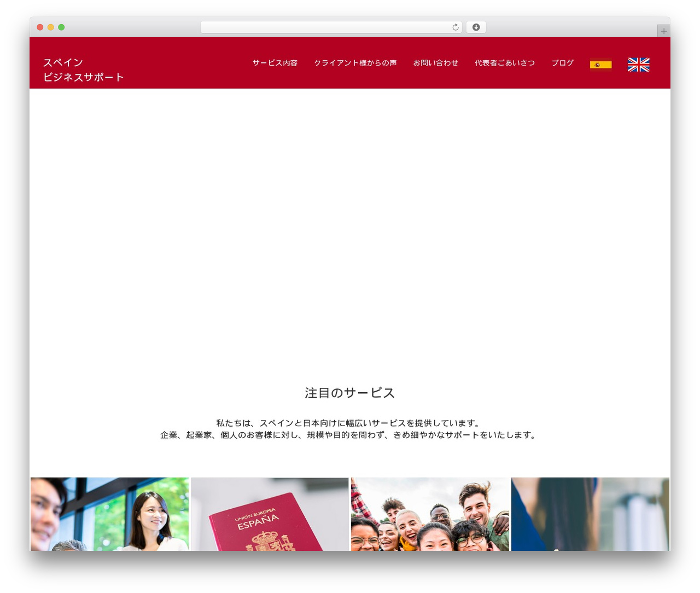Click the text line starting 企業、起業家、個人のお客様
This screenshot has width=700, height=593.
tap(349, 435)
